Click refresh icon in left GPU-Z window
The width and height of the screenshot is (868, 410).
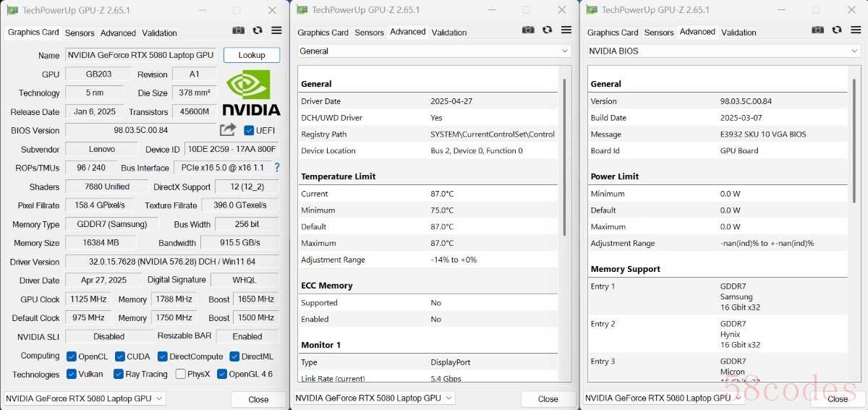point(258,30)
